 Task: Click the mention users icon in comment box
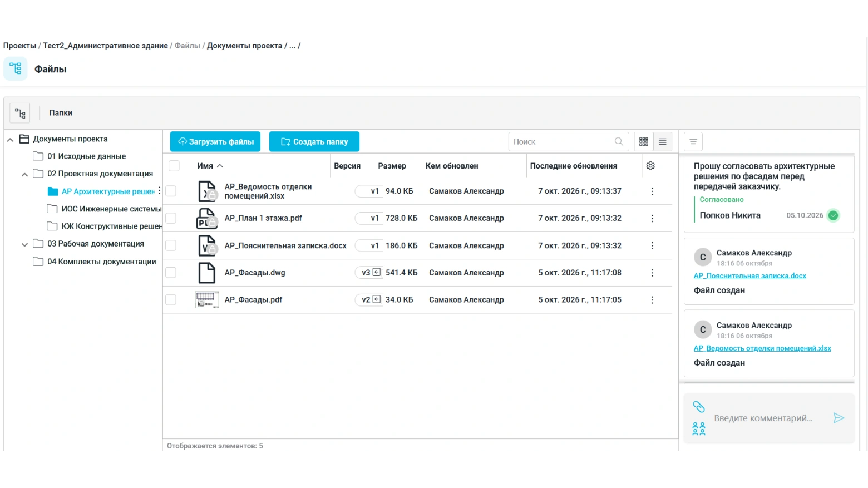coord(699,428)
